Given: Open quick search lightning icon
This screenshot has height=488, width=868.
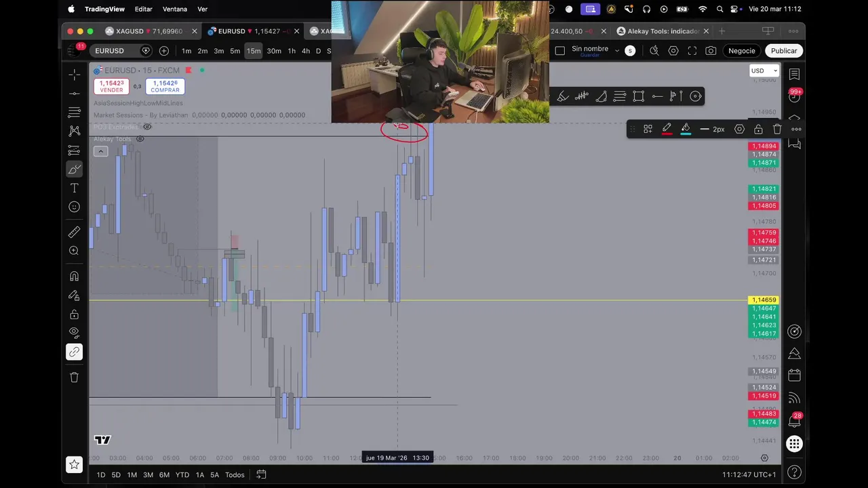Looking at the screenshot, I should [654, 51].
